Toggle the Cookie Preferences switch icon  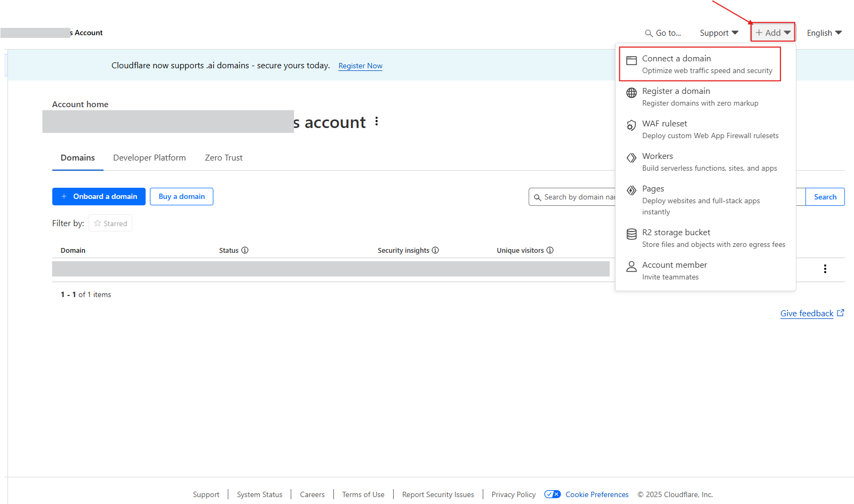(553, 494)
